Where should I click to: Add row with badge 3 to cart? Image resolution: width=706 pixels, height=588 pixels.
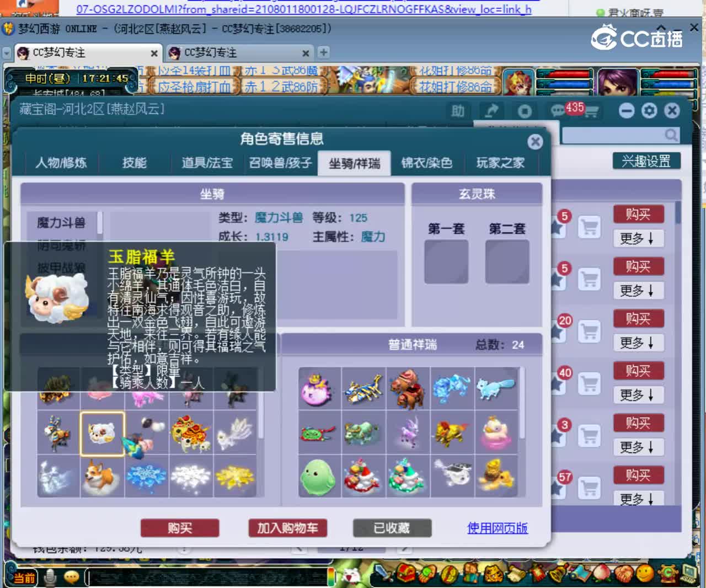click(x=589, y=436)
